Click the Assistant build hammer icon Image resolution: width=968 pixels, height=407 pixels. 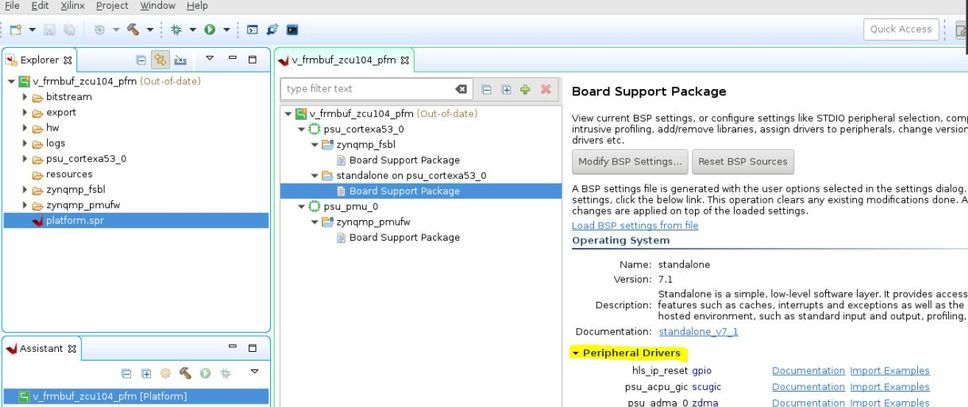(185, 373)
